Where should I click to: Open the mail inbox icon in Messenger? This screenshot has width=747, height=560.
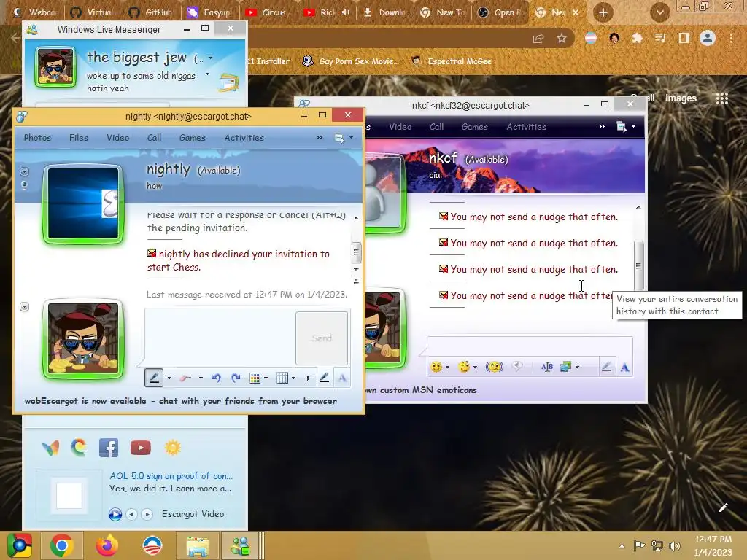(x=228, y=82)
